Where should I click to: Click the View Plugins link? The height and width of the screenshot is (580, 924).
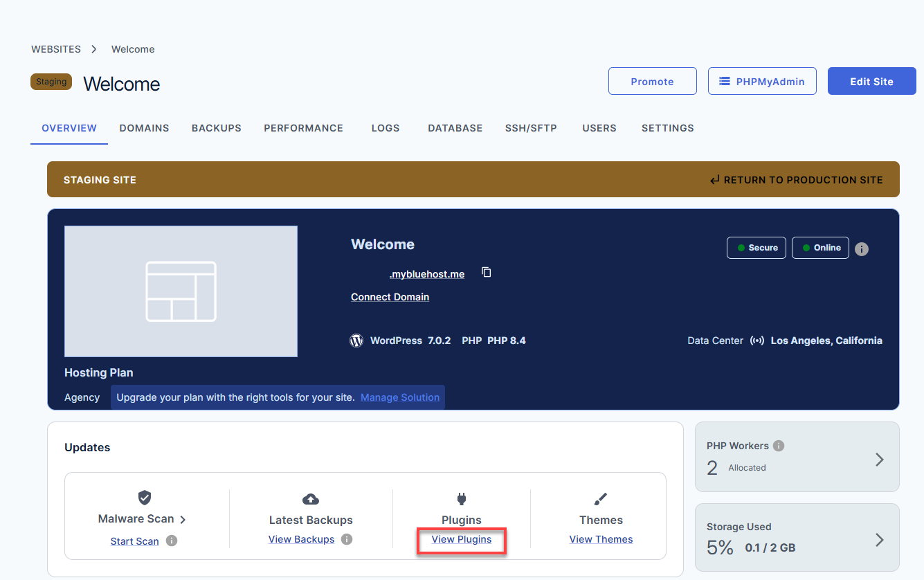pos(462,539)
